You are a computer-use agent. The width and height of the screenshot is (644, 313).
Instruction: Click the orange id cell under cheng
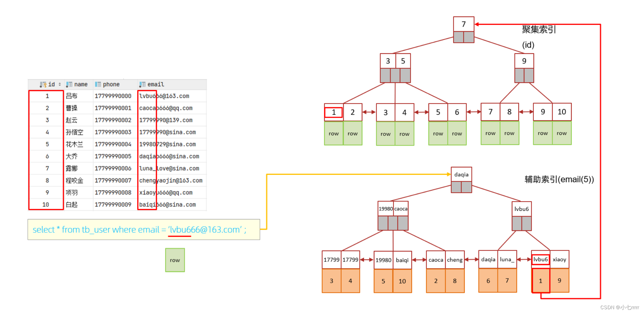(x=455, y=281)
